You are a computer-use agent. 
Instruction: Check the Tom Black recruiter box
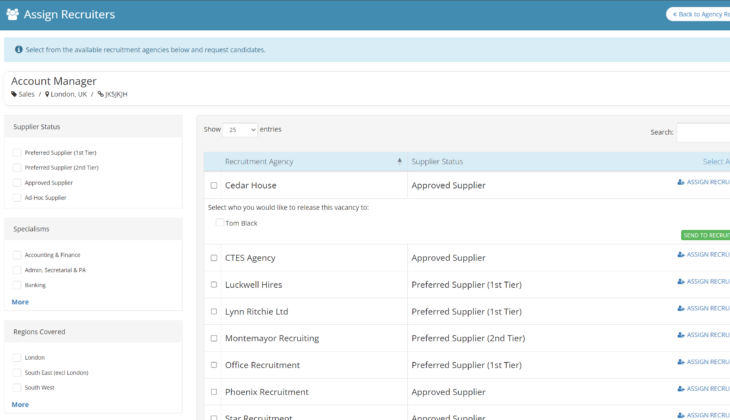point(220,223)
